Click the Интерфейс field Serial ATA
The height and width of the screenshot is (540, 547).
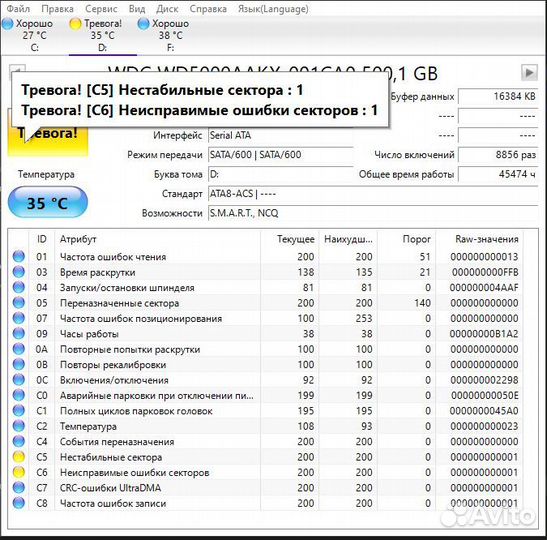pyautogui.click(x=281, y=135)
